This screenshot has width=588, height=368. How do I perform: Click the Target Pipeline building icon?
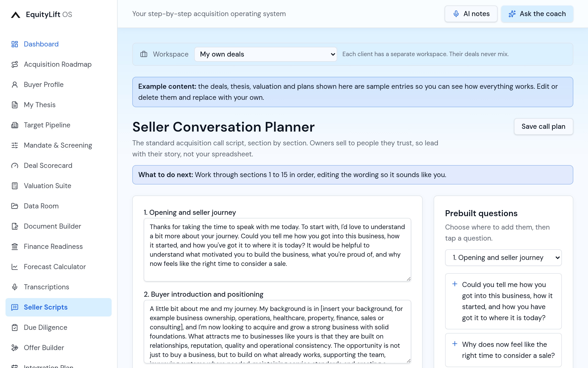coord(14,125)
